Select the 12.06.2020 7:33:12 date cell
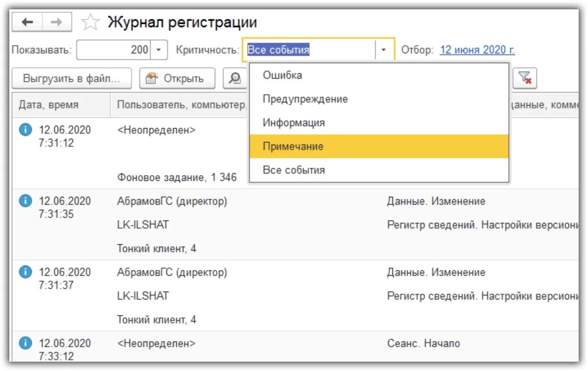Viewport: 588px width, 371px height. pos(65,350)
